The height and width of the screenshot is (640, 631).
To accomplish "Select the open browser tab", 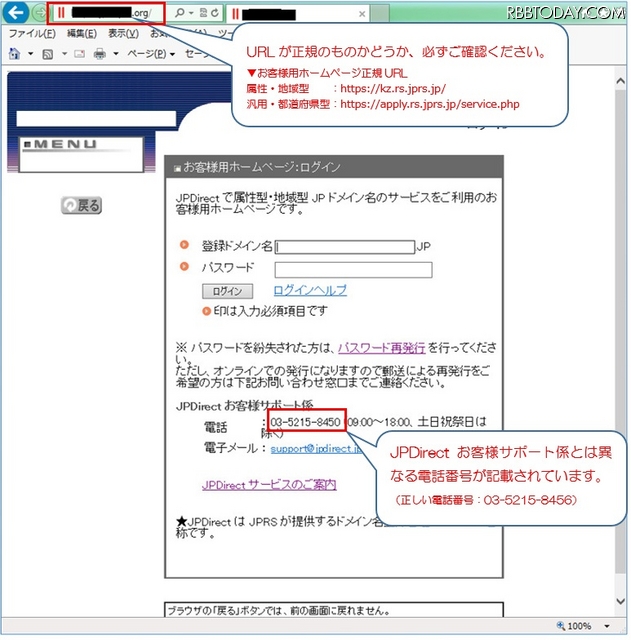I will point(298,14).
